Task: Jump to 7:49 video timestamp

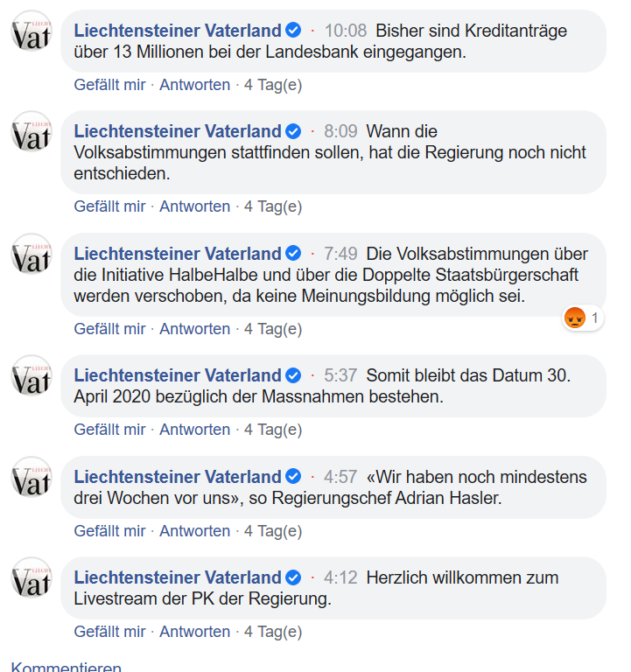Action: (x=340, y=254)
